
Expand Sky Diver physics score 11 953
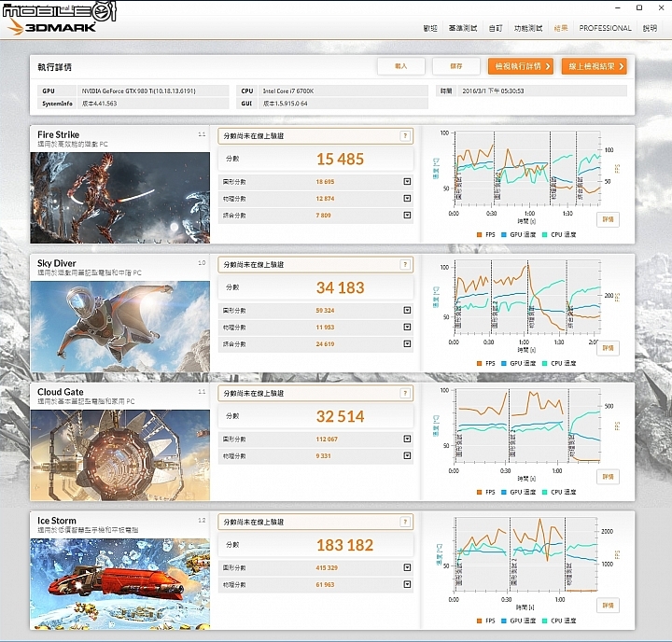(x=407, y=327)
